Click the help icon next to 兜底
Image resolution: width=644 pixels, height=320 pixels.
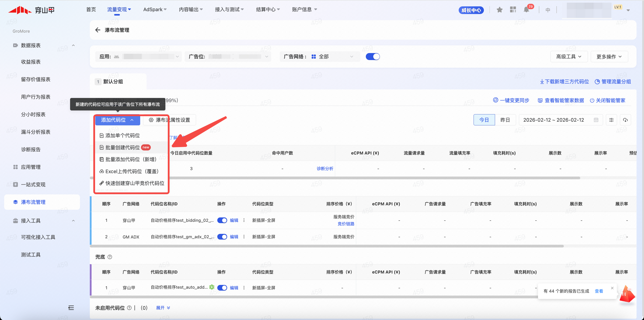(x=110, y=257)
